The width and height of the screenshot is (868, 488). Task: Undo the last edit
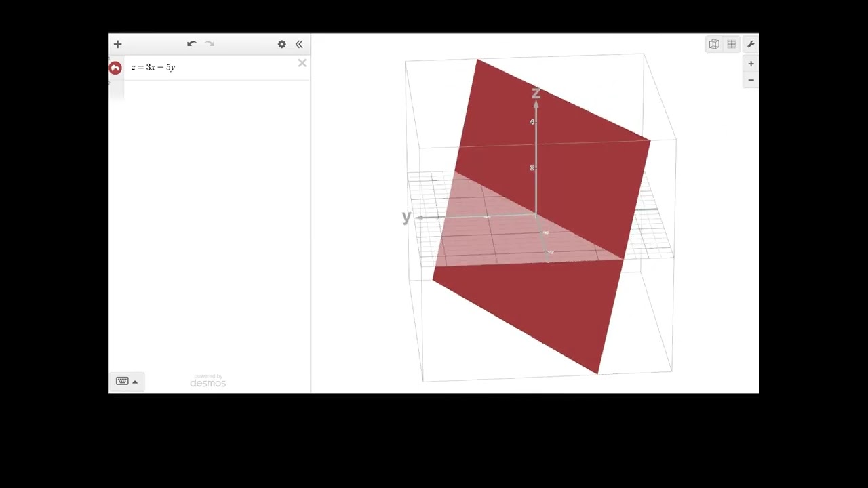click(x=192, y=44)
